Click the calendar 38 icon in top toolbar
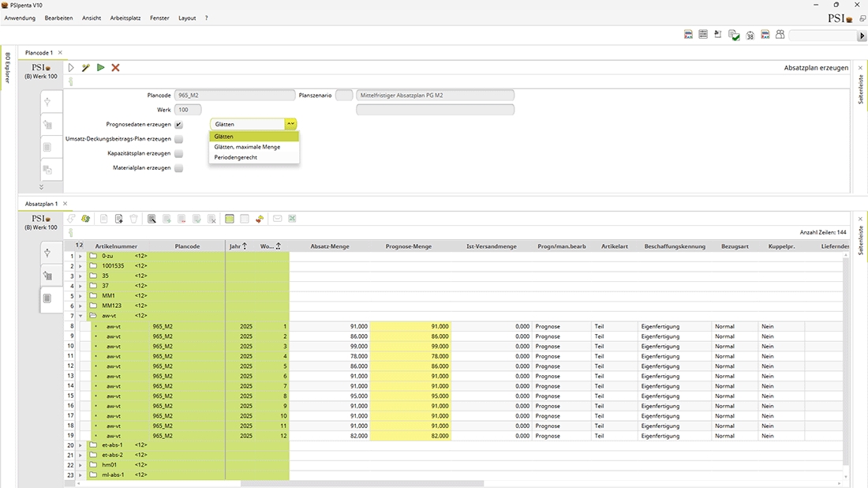 coord(750,35)
